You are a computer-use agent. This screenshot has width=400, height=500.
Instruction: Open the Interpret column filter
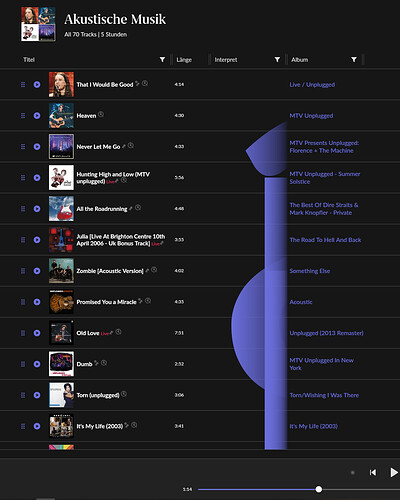[277, 60]
